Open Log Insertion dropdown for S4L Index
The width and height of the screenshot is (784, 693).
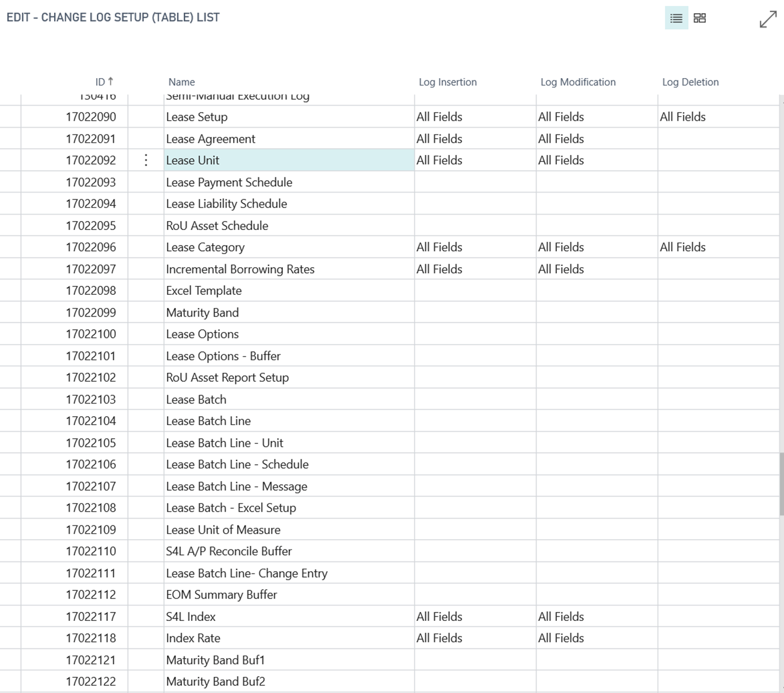(475, 616)
